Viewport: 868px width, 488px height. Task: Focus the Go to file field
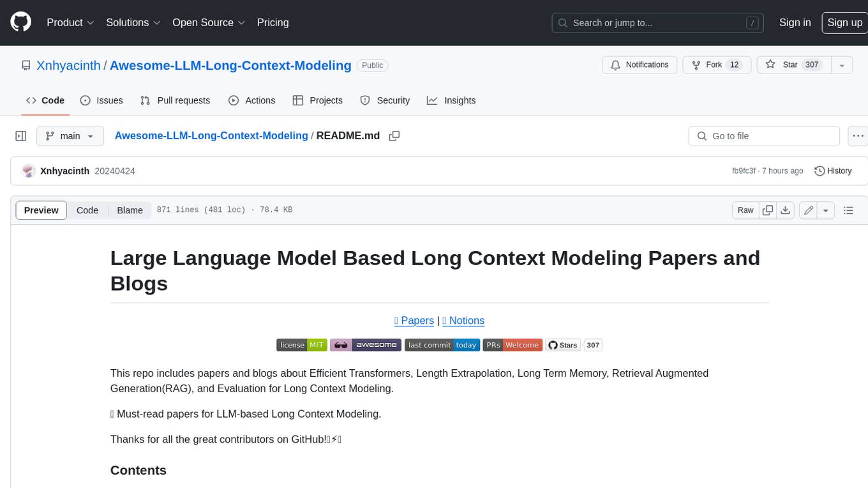point(764,136)
